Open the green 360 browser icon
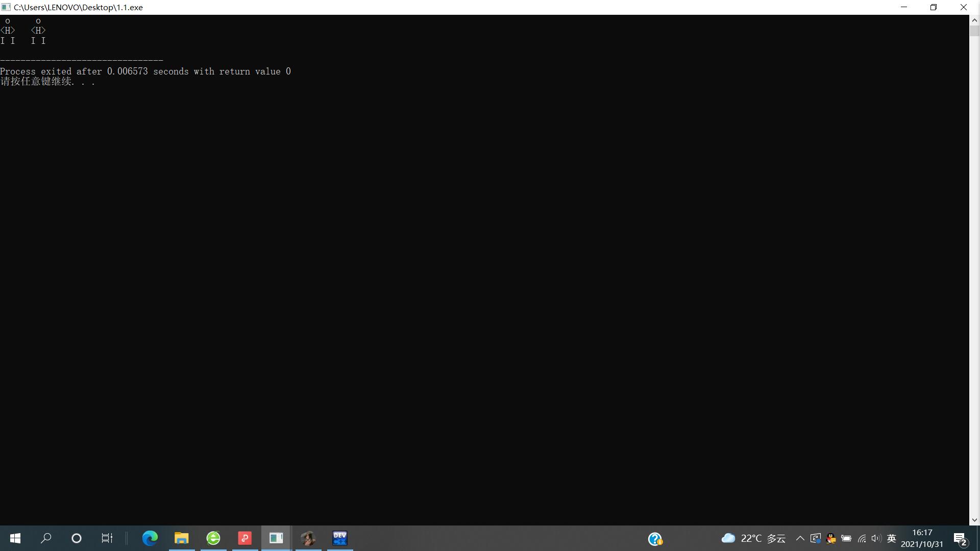The height and width of the screenshot is (551, 980). pos(213,538)
